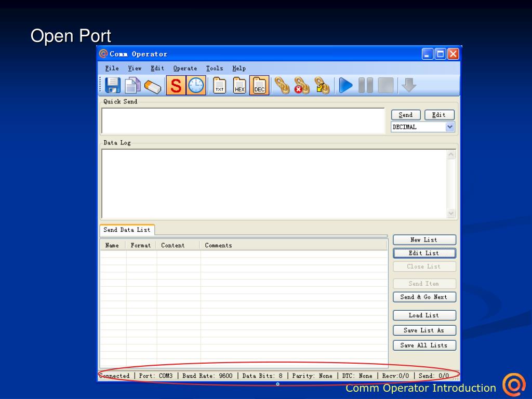Click the Name column header
Image resolution: width=532 pixels, height=399 pixels.
[112, 245]
